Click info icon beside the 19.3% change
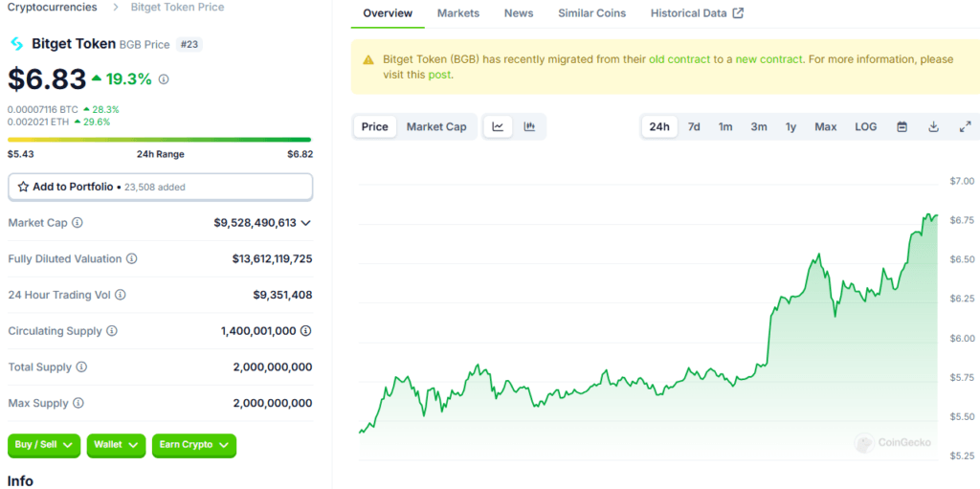This screenshot has height=489, width=980. point(164,79)
